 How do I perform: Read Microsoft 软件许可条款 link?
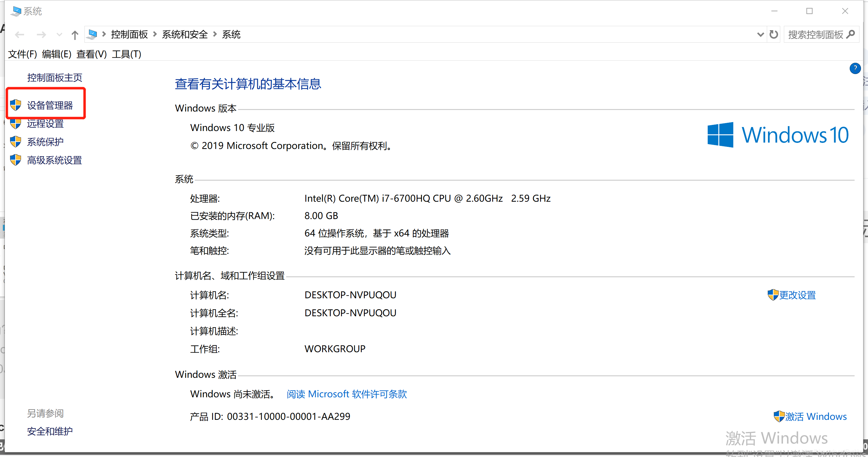coord(347,394)
